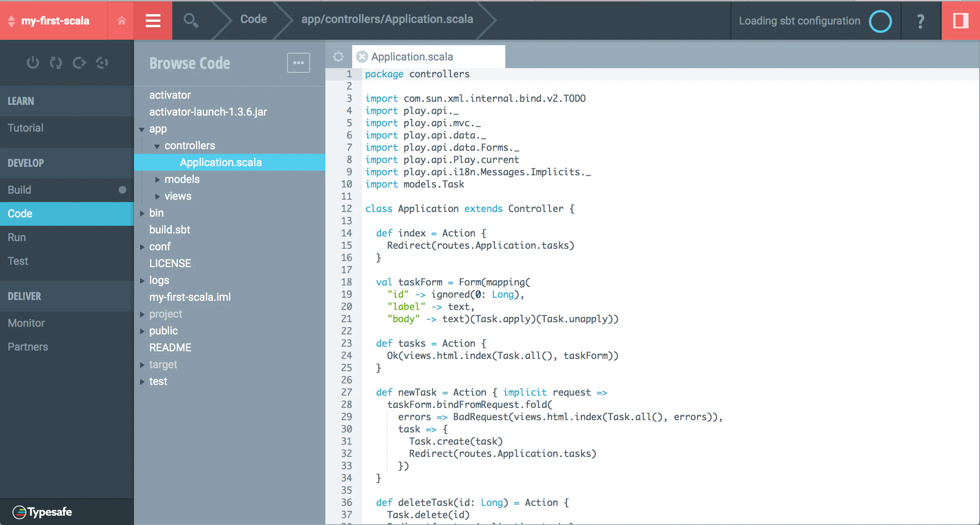Close the Application.scala tab

(x=362, y=57)
